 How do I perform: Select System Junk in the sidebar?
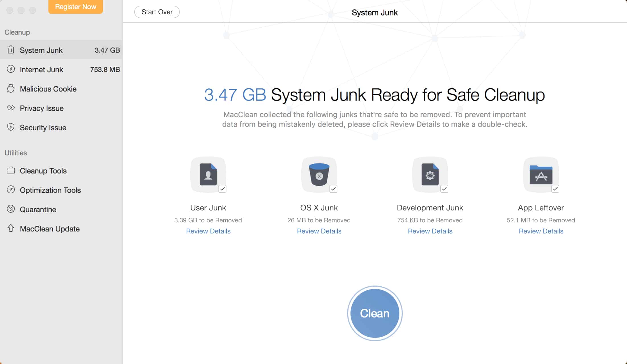61,50
